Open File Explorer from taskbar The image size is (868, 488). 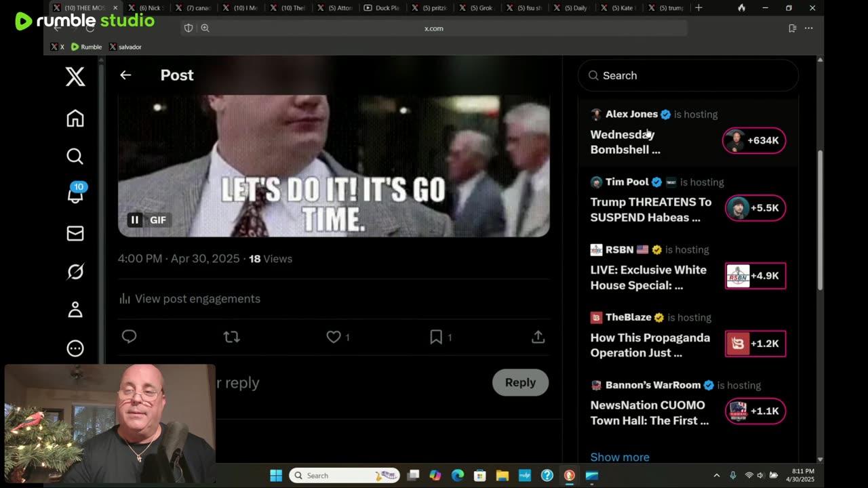pos(502,475)
